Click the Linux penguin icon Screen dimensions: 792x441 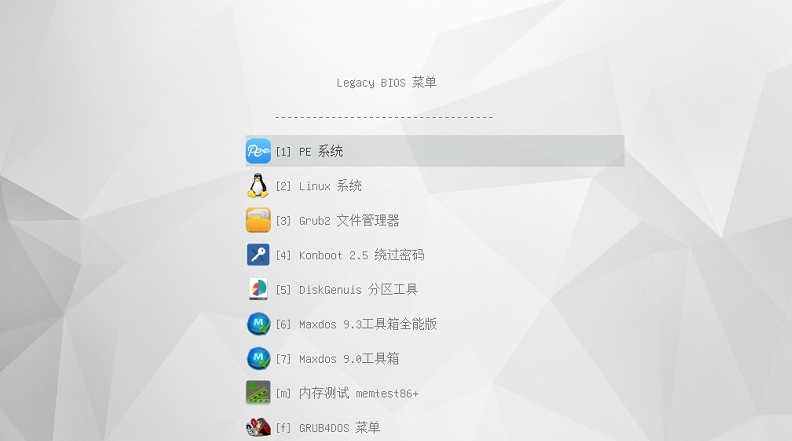tap(258, 185)
